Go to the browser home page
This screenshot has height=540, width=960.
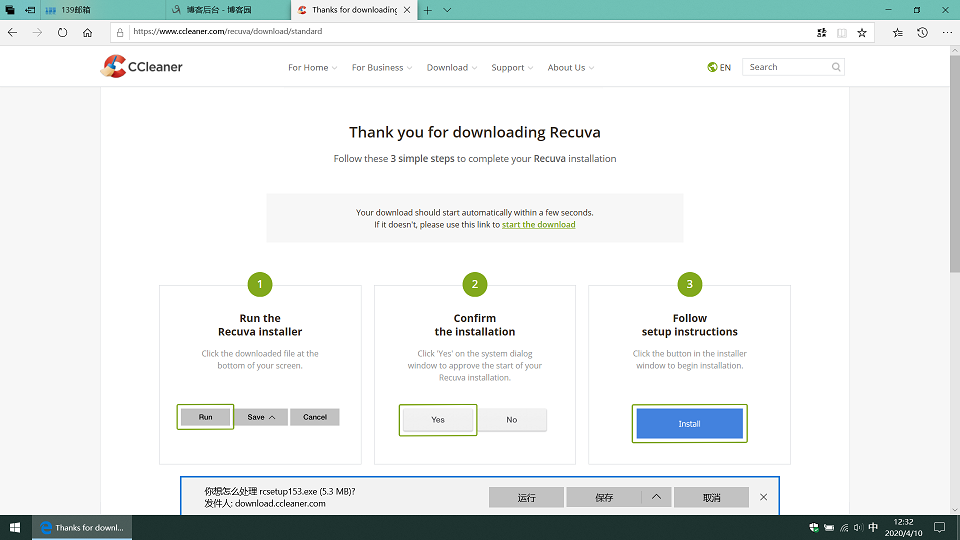click(88, 32)
